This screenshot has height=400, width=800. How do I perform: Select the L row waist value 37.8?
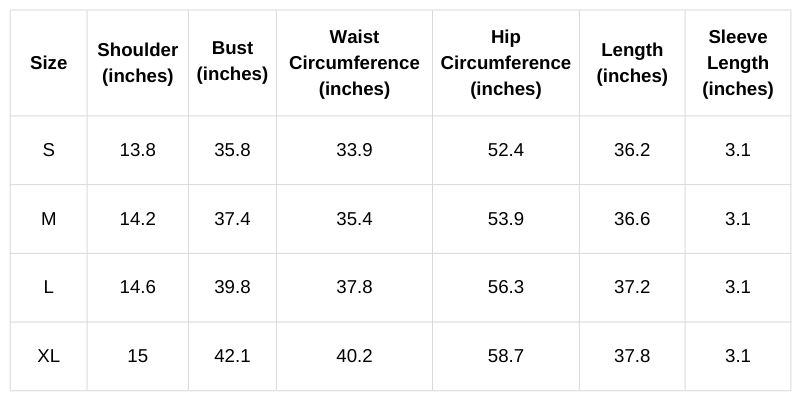[354, 287]
